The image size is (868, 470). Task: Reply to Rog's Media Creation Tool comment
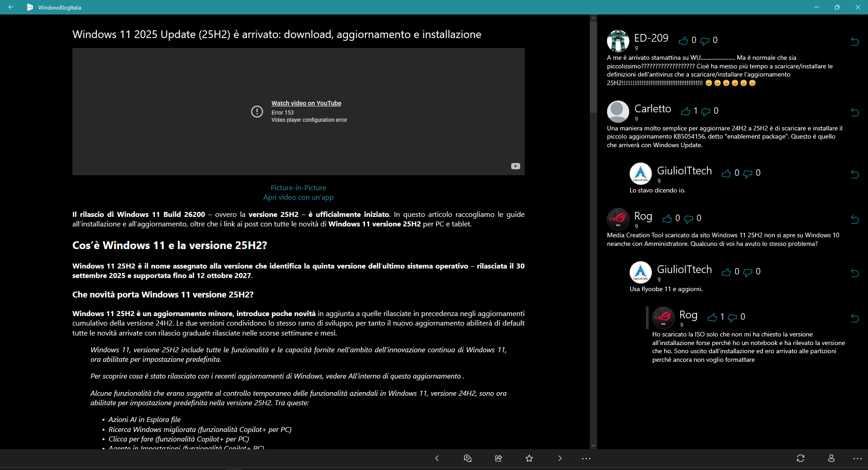click(855, 219)
